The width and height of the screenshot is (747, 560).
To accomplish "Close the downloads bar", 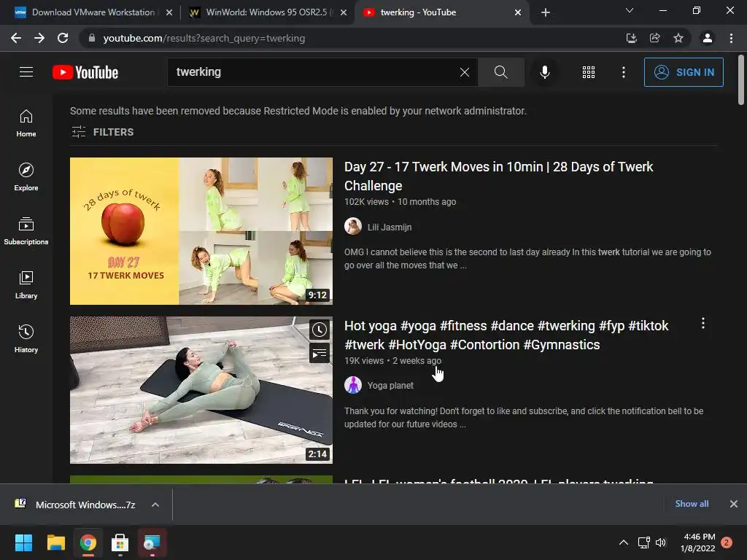I will point(734,504).
